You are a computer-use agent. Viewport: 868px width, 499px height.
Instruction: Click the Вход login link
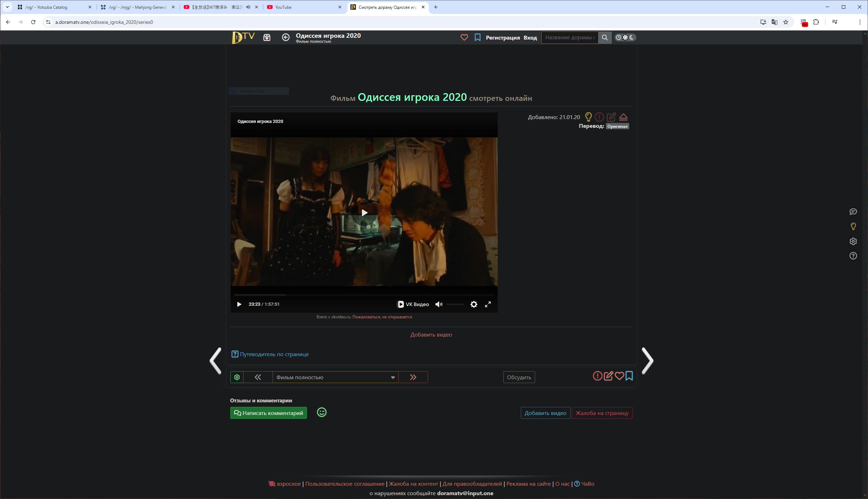click(530, 37)
